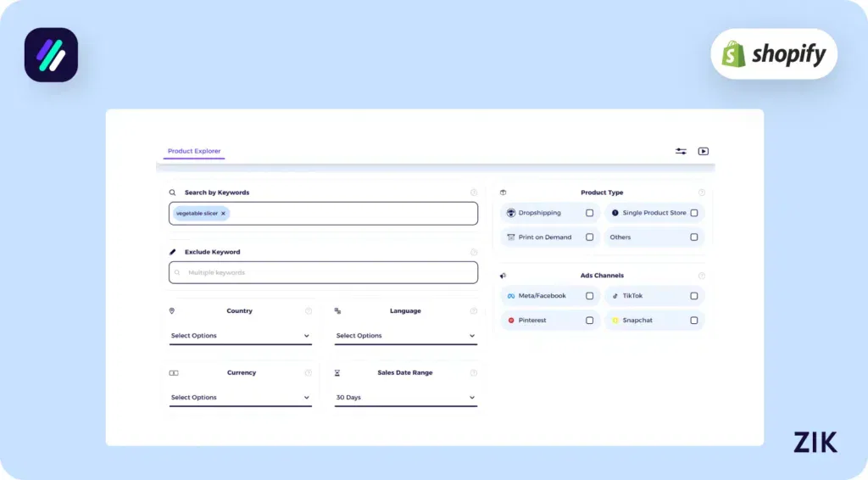Open help tooltip for Ads Channels
Viewport: 868px width, 480px height.
click(701, 276)
